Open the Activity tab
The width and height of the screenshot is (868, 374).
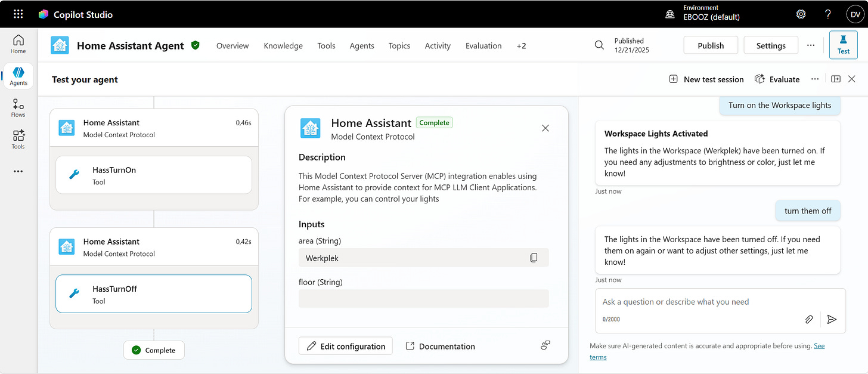click(x=438, y=45)
